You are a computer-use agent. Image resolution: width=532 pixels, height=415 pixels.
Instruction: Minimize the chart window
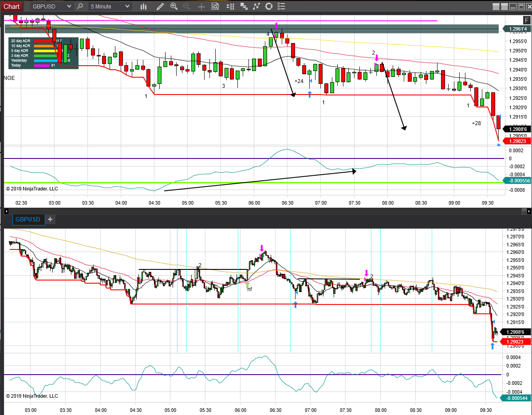click(x=512, y=7)
